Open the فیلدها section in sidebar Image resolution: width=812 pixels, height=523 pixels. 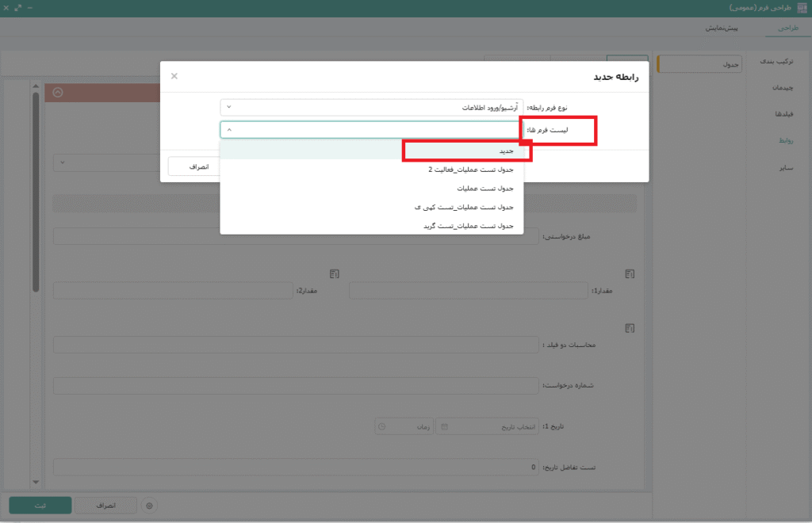(783, 114)
